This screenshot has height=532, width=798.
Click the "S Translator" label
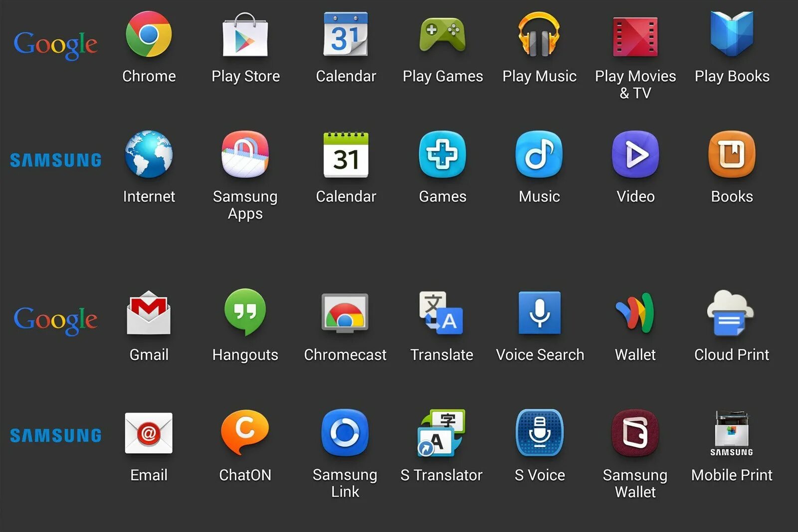click(441, 475)
